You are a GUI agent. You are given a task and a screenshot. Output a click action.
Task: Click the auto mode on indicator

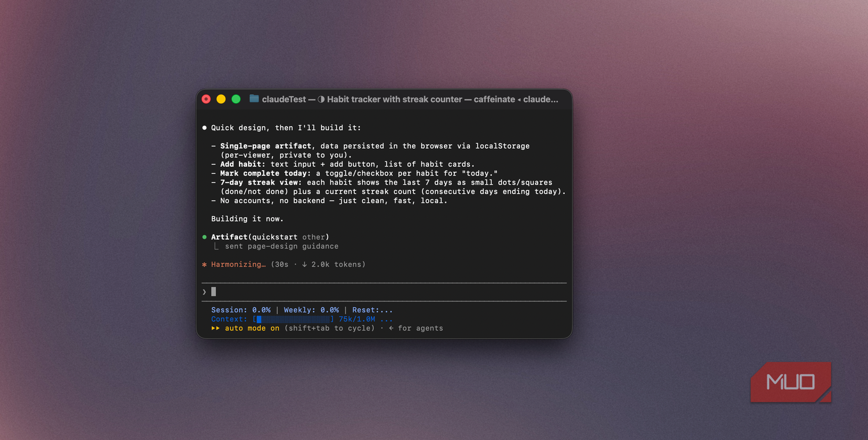click(252, 328)
